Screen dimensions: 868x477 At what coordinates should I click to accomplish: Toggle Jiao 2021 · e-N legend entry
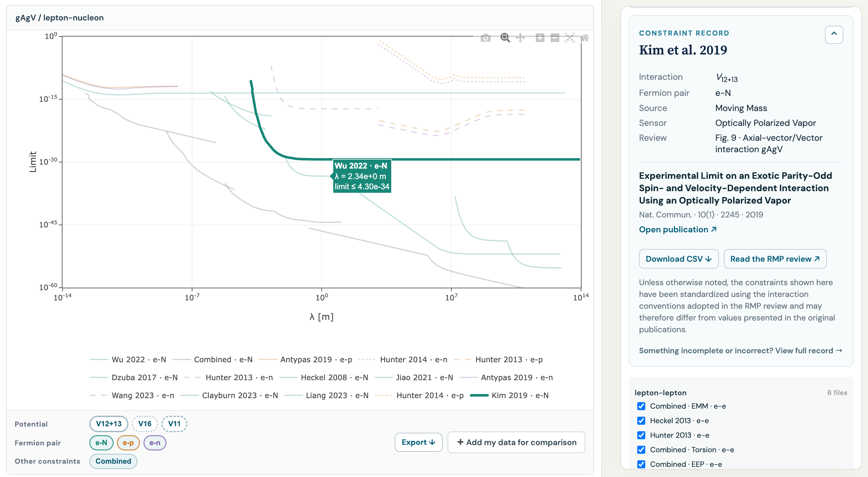tap(414, 377)
